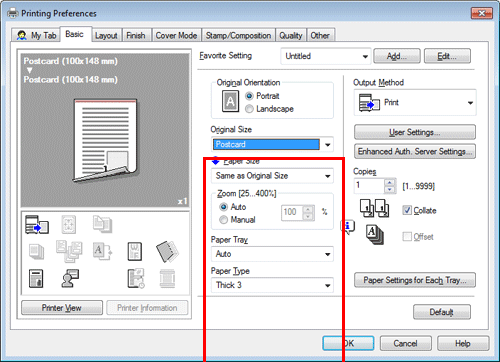Click the Add... button
Image resolution: width=500 pixels, height=362 pixels.
pos(397,56)
